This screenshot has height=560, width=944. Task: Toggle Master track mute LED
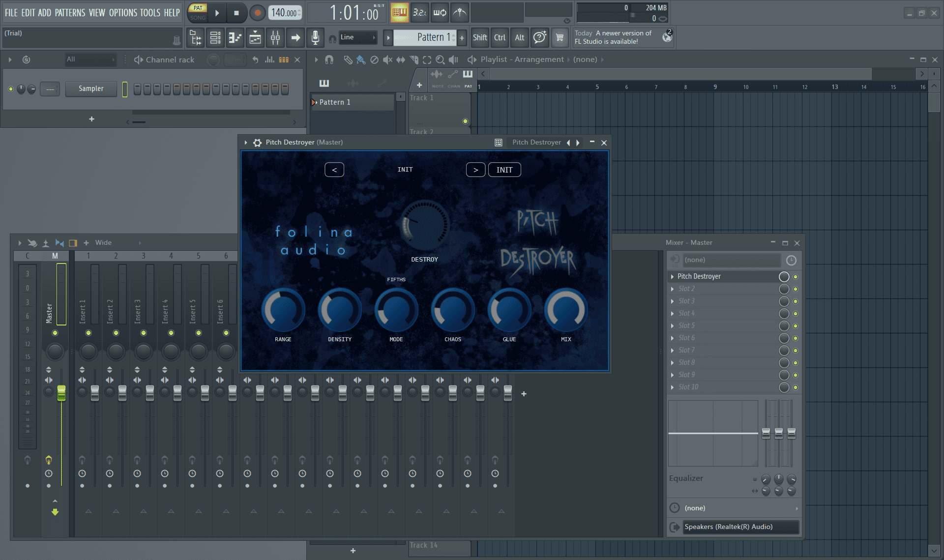point(55,333)
